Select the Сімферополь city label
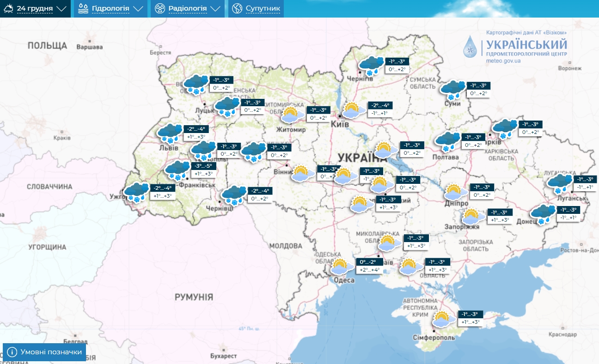 [434, 338]
